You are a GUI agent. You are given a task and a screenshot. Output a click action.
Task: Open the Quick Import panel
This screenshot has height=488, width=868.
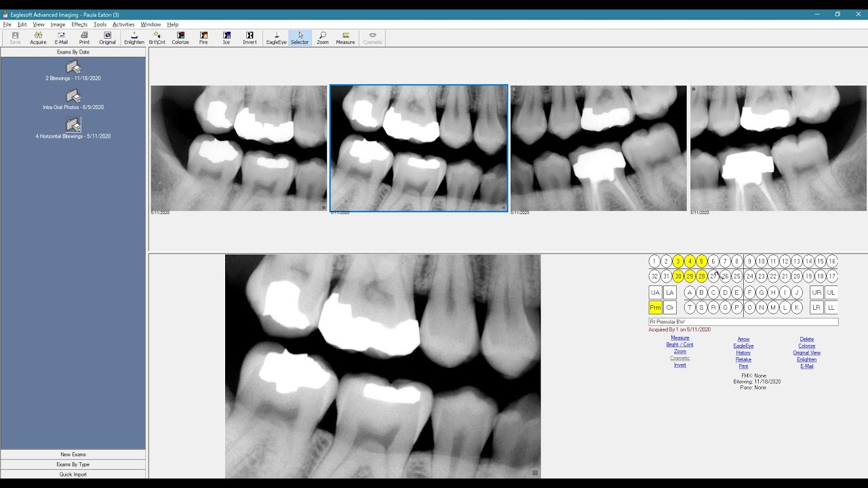(x=73, y=474)
